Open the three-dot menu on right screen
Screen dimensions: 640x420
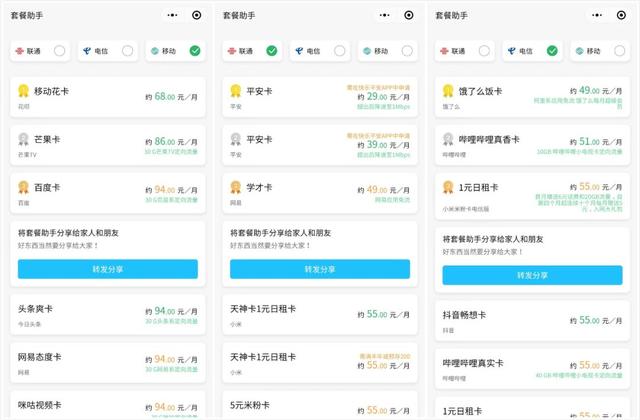[597, 15]
